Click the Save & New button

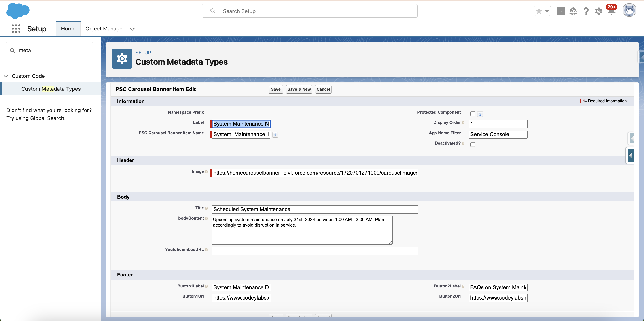pos(299,89)
